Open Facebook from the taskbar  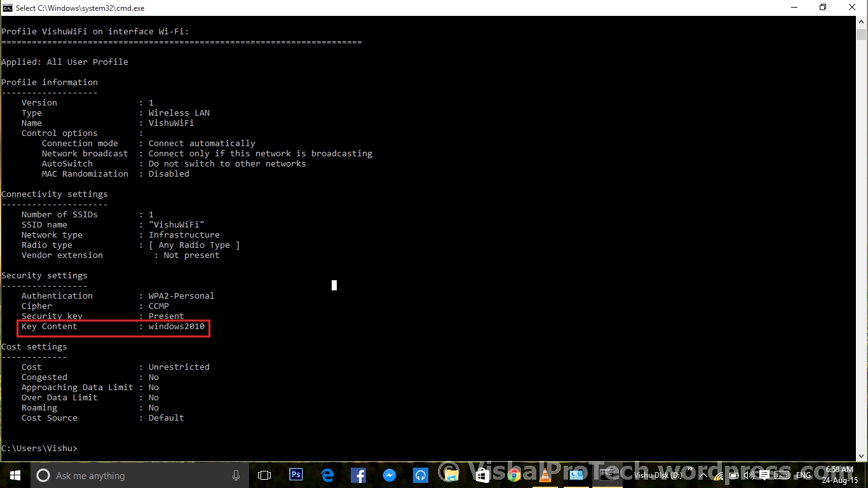(358, 475)
